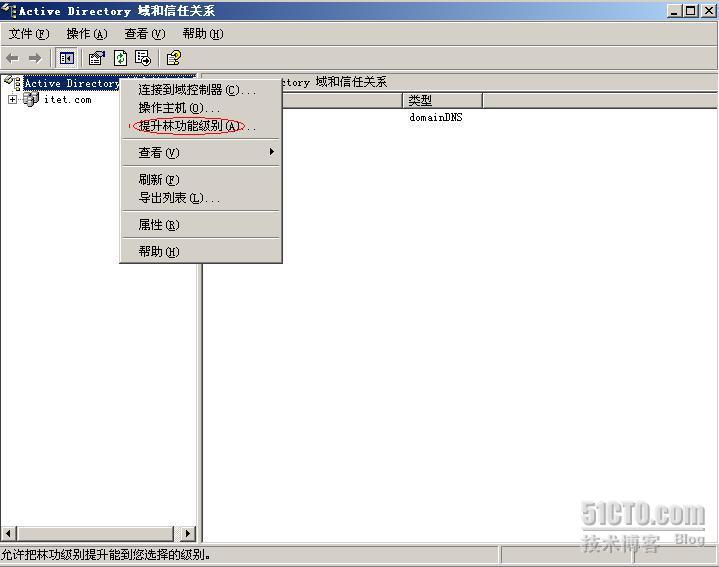719x567 pixels.
Task: Choose 导出列表(L) from context menu
Action: [x=201, y=198]
